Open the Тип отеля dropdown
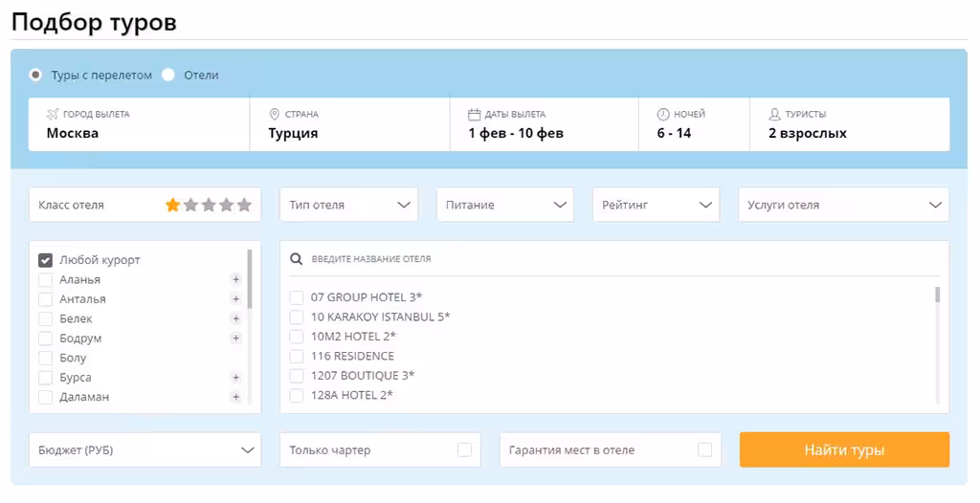The image size is (980, 503). pos(348,205)
